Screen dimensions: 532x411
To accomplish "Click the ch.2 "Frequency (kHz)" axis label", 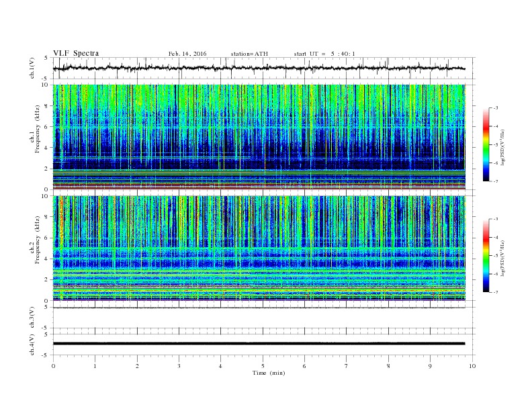I will click(x=38, y=240).
